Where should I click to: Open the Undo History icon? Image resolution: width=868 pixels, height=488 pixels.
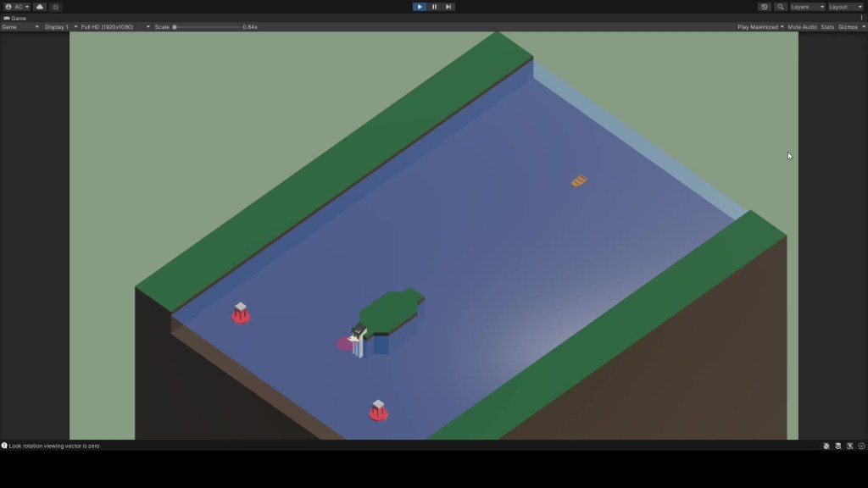tap(765, 7)
